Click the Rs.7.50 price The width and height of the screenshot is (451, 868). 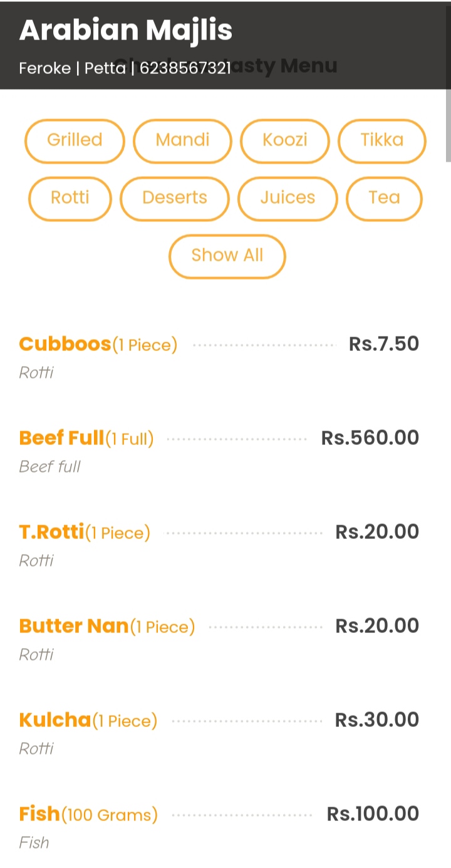pyautogui.click(x=383, y=344)
